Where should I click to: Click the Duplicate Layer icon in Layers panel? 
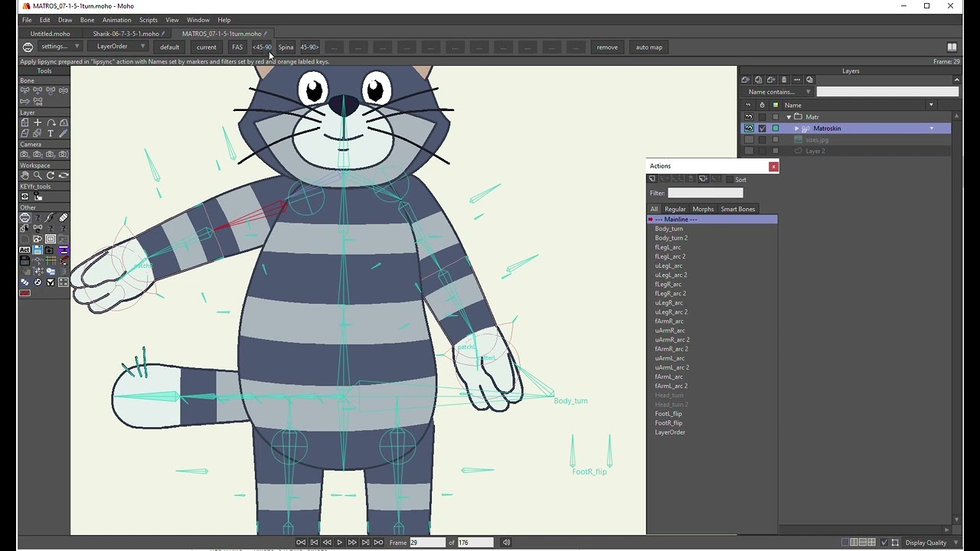[x=758, y=80]
